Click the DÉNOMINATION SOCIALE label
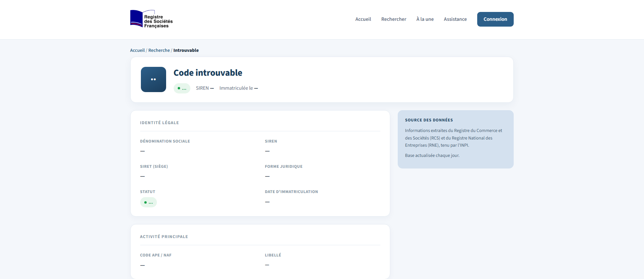 coord(165,141)
